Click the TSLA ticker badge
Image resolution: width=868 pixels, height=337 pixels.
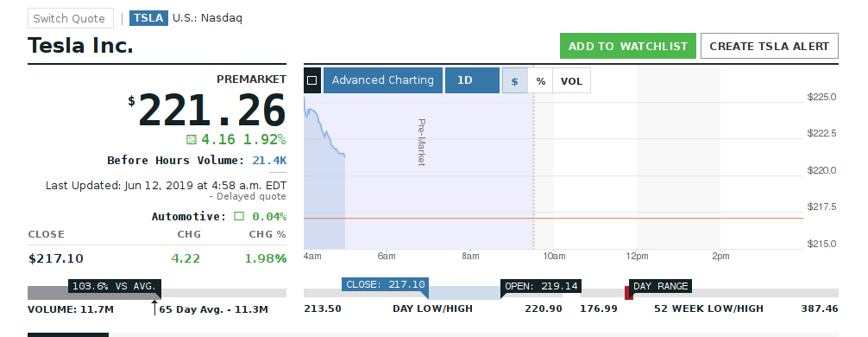149,18
